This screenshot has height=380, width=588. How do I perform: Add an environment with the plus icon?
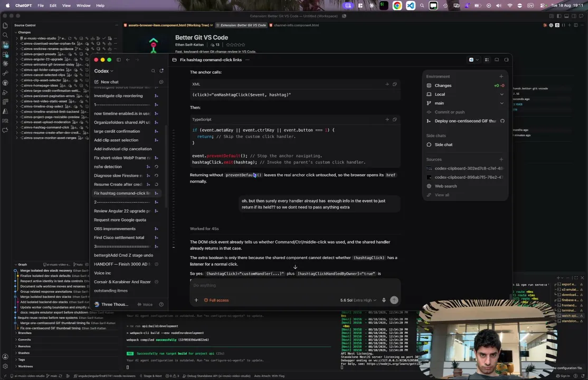tap(501, 77)
